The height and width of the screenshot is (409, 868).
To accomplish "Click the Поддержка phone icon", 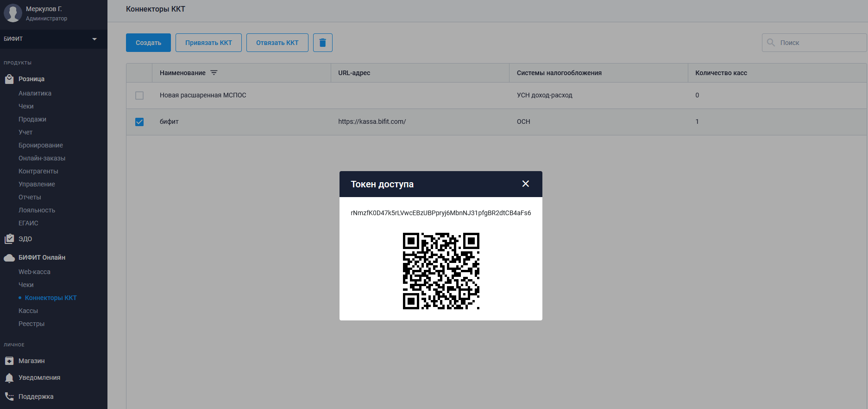I will pyautogui.click(x=9, y=396).
